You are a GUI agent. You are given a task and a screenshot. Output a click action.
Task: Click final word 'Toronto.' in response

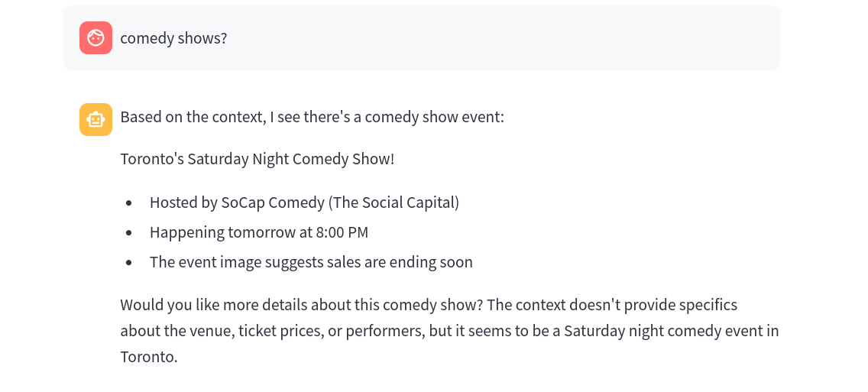point(149,357)
